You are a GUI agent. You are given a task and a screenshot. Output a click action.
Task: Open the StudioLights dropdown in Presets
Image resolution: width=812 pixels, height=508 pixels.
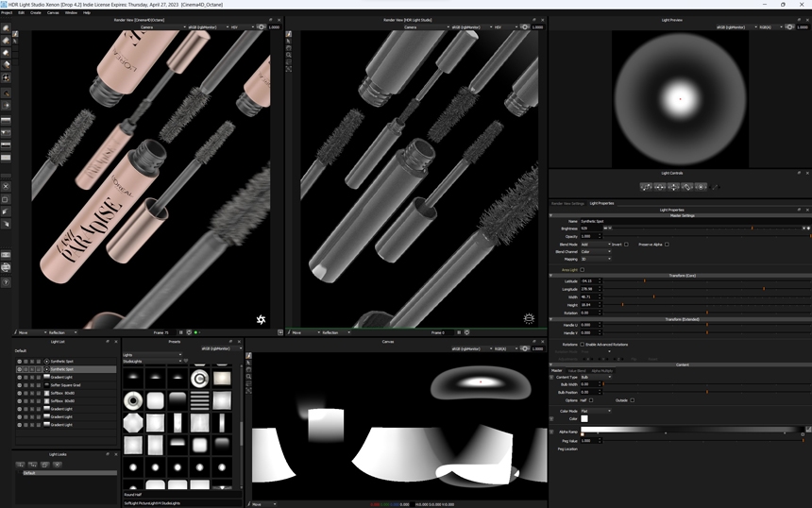(x=152, y=361)
